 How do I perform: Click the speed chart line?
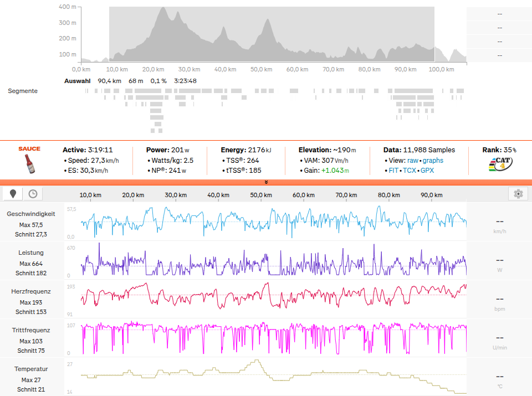[273, 221]
